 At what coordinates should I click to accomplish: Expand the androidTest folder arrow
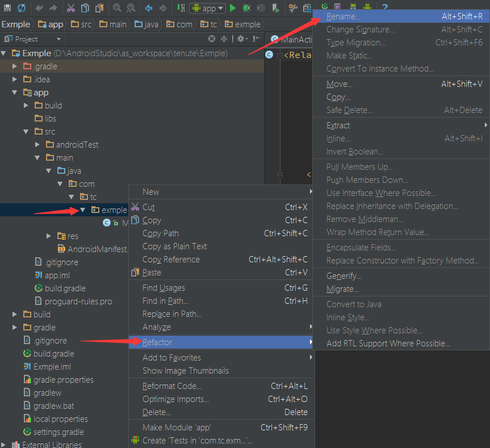tap(37, 145)
